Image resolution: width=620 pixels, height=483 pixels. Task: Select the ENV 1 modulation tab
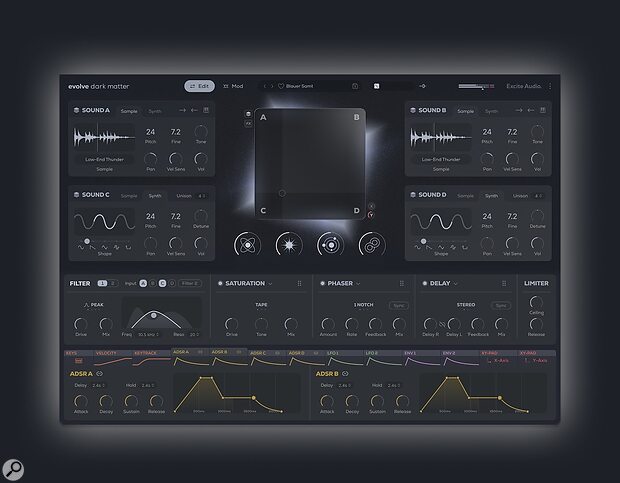click(421, 358)
